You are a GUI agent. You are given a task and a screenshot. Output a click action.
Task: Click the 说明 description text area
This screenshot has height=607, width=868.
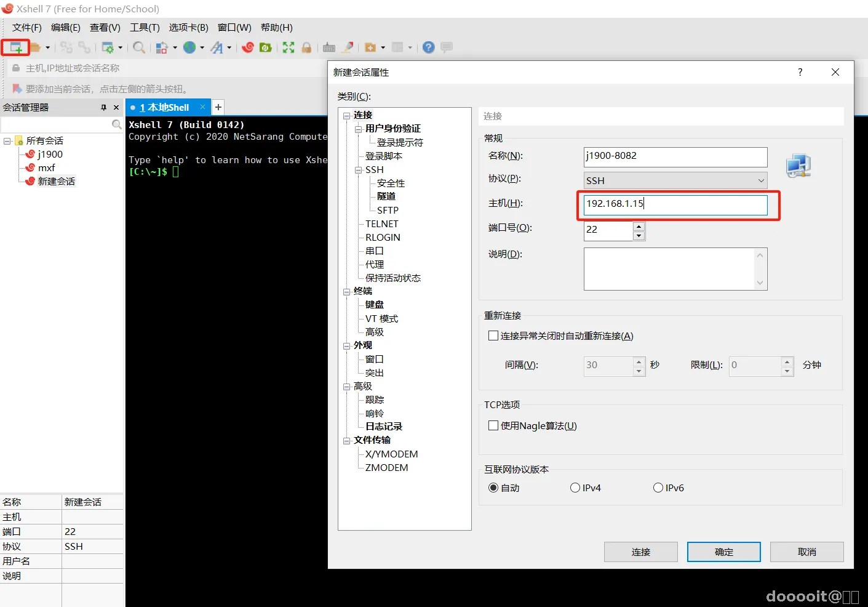[x=675, y=269]
